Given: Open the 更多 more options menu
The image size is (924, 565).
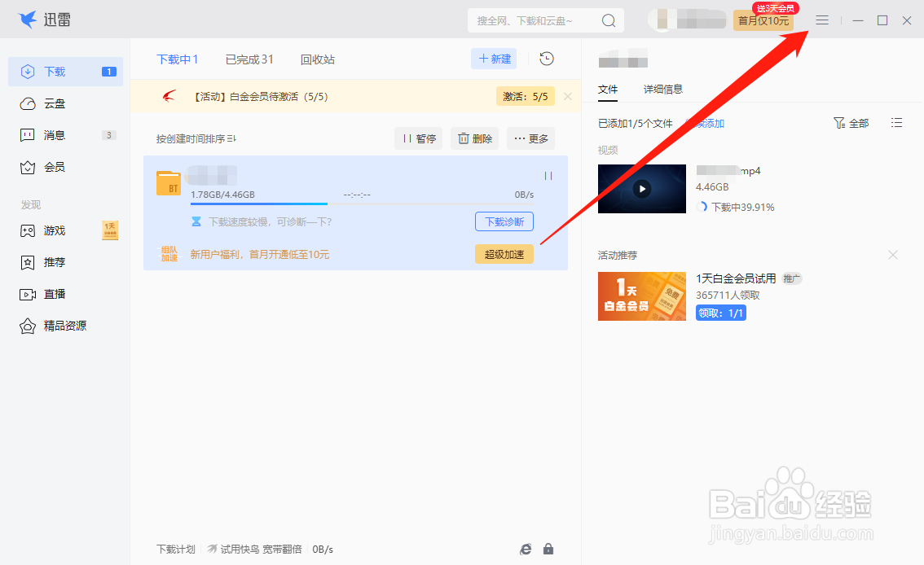Looking at the screenshot, I should (531, 139).
